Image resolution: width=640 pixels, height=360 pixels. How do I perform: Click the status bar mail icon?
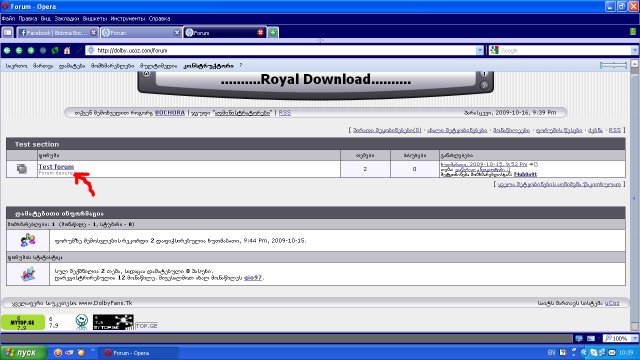point(591,338)
